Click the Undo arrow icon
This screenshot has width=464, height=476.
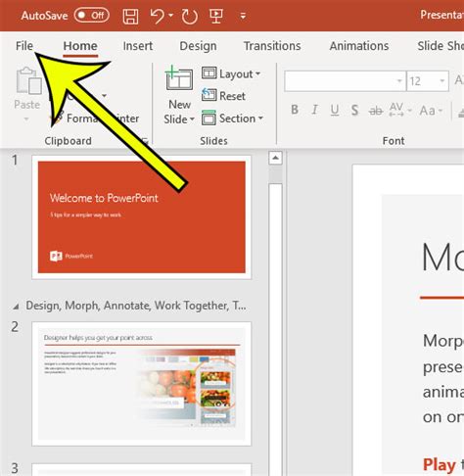(x=158, y=16)
